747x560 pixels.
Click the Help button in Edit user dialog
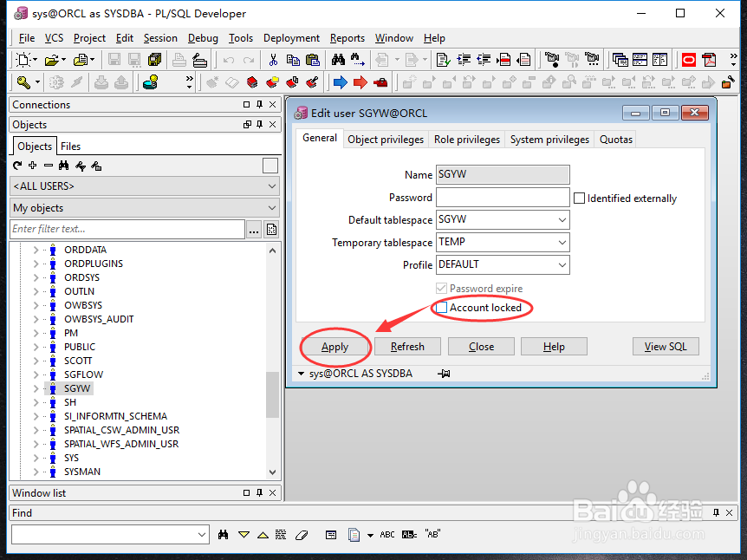pyautogui.click(x=554, y=347)
